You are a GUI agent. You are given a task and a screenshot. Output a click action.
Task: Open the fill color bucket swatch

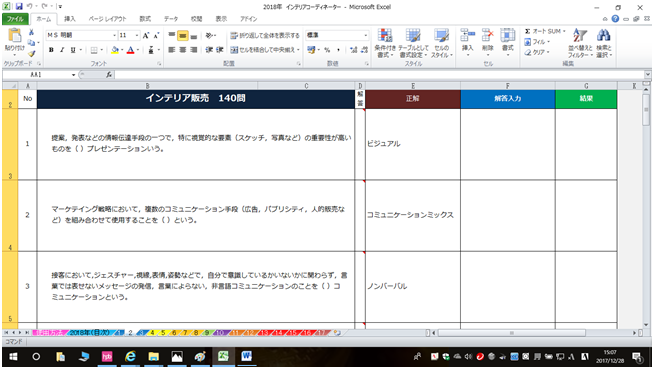coord(115,50)
